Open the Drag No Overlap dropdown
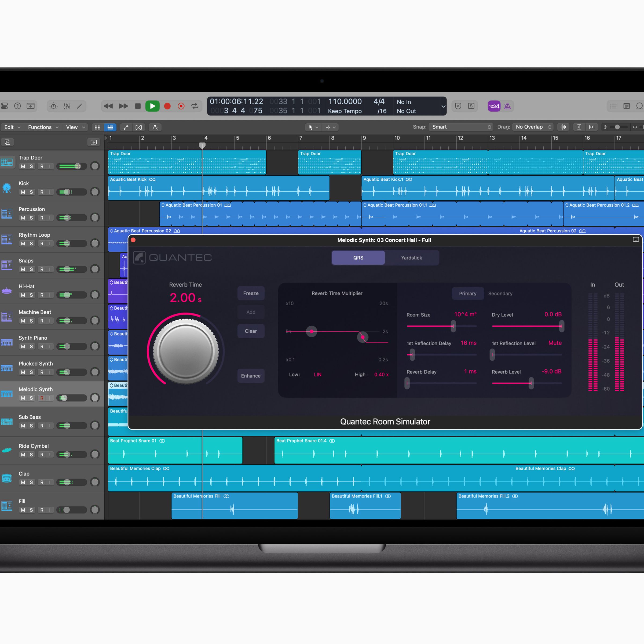The height and width of the screenshot is (644, 644). pos(533,127)
